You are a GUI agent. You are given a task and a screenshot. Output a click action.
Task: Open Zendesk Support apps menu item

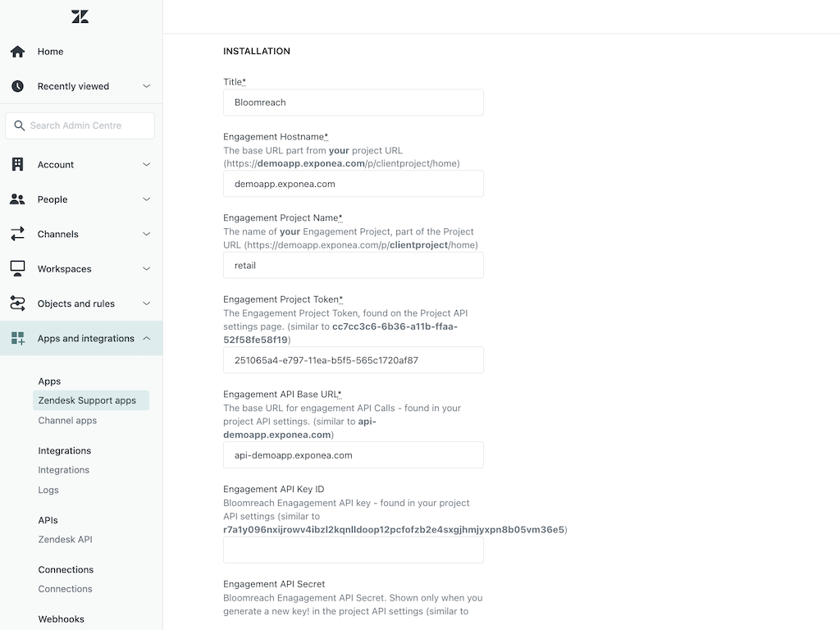(87, 400)
